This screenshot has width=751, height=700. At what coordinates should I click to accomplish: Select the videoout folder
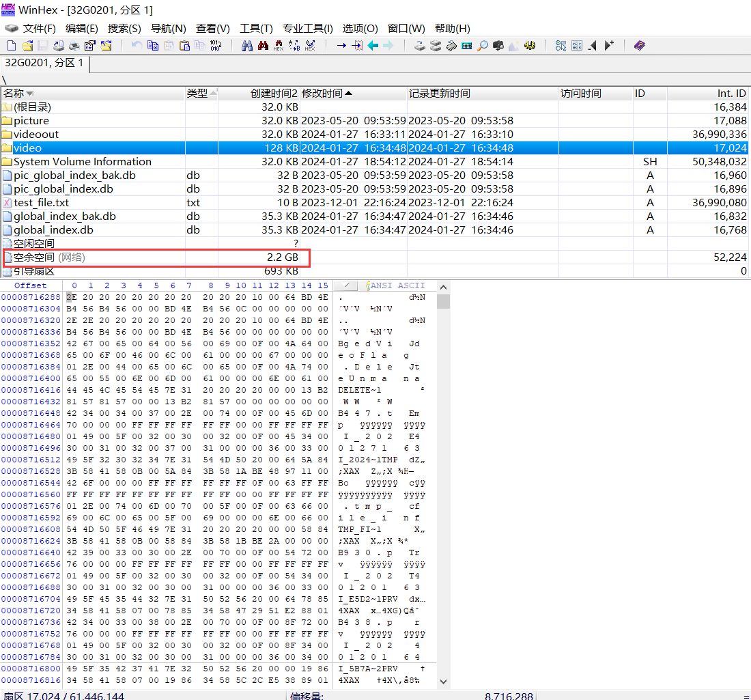[x=375, y=134]
